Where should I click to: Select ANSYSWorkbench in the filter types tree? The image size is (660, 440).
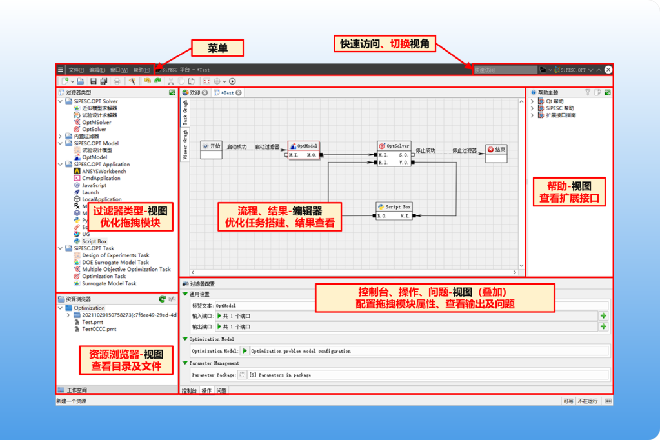pyautogui.click(x=104, y=171)
